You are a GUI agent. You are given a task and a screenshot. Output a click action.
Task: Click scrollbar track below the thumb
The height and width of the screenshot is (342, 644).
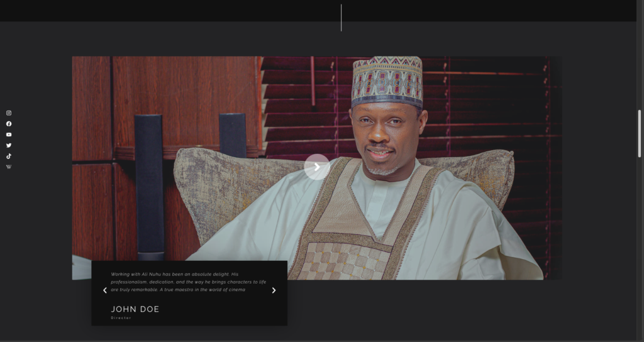pyautogui.click(x=640, y=251)
